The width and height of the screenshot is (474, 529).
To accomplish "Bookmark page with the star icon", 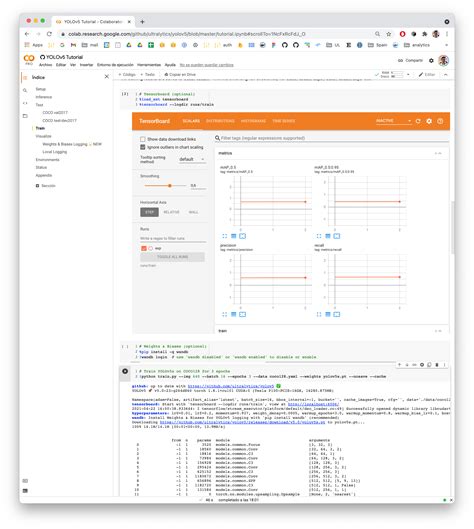I will [x=389, y=34].
